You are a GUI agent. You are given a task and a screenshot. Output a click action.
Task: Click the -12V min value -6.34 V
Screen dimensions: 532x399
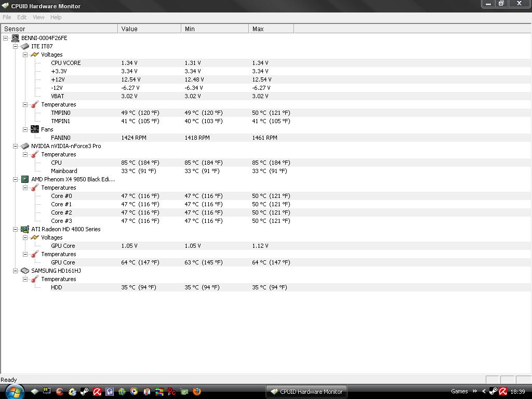click(x=194, y=88)
